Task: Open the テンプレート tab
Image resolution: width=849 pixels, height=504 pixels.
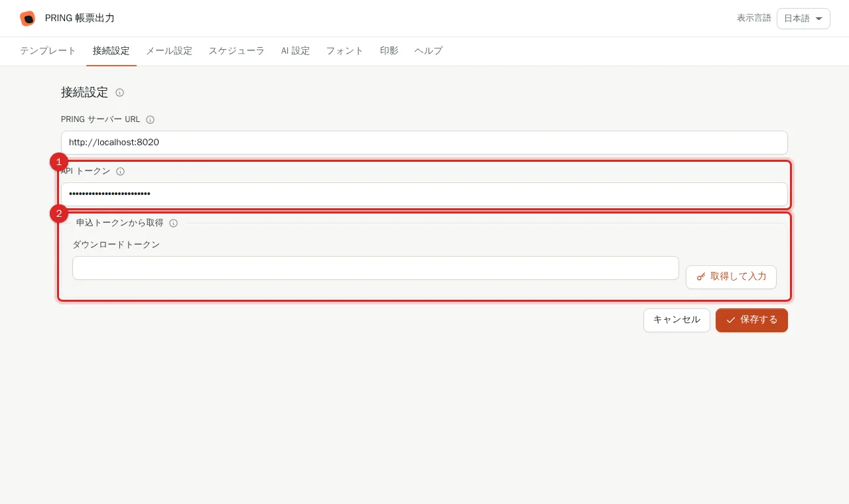Action: tap(48, 51)
